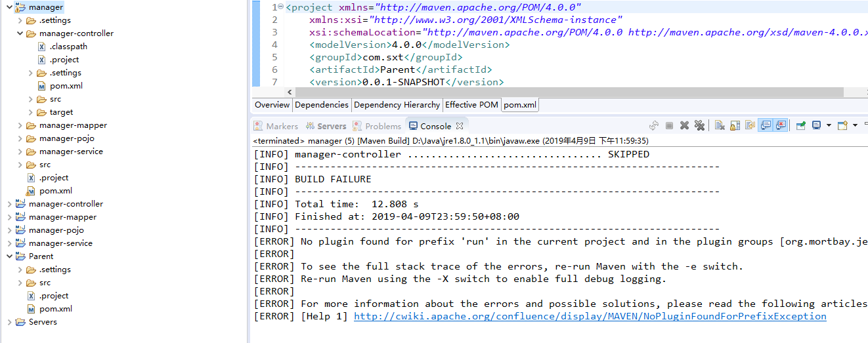This screenshot has height=343, width=868.
Task: Click the Servers tab icon
Action: click(310, 126)
